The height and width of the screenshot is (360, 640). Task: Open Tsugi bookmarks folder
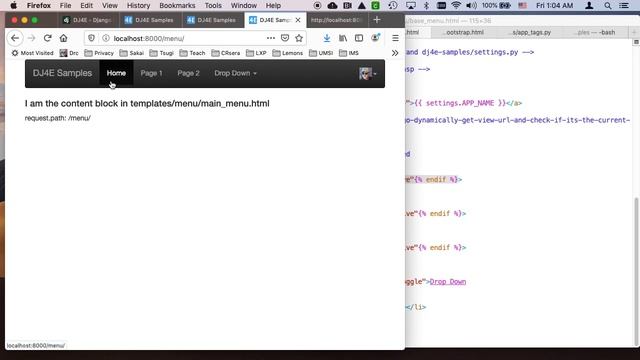tap(162, 53)
